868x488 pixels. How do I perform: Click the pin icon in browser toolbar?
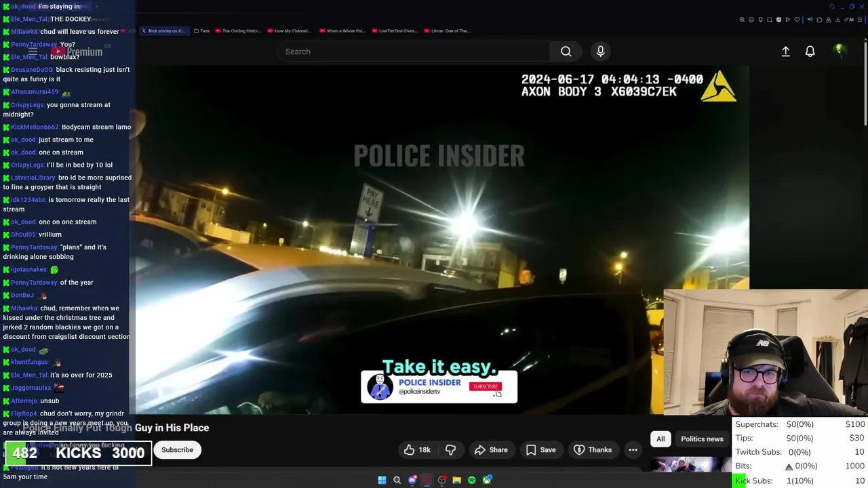pyautogui.click(x=760, y=20)
